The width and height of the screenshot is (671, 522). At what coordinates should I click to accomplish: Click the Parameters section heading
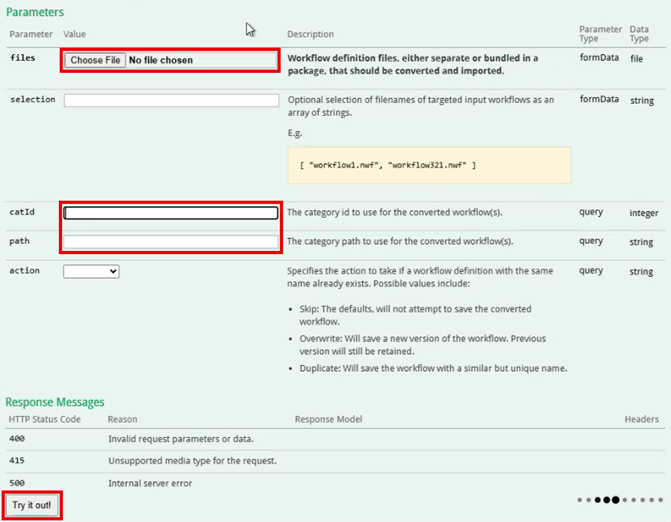coord(35,12)
